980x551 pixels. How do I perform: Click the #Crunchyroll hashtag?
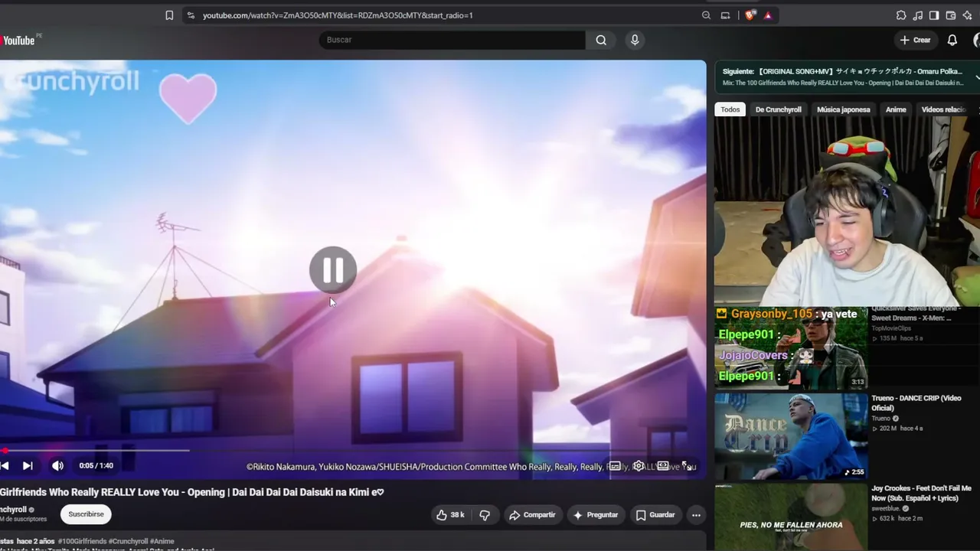tap(129, 541)
